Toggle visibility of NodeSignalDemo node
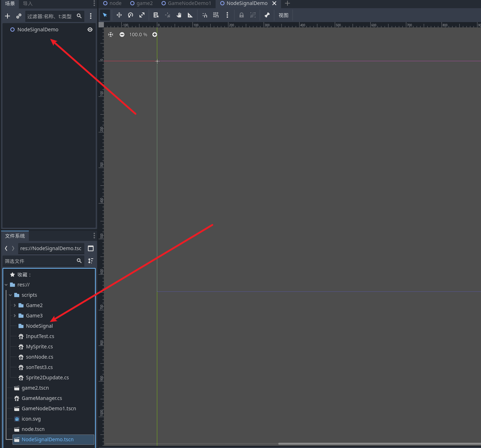 [90, 30]
